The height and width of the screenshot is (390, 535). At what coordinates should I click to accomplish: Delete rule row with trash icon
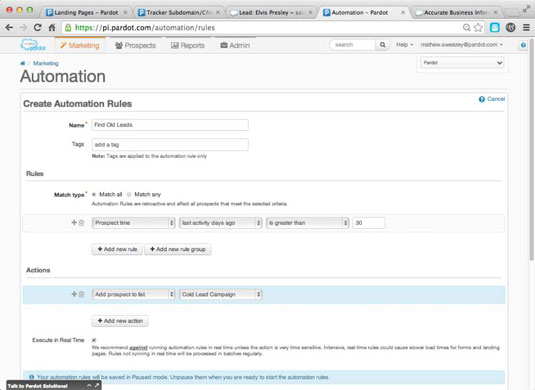[x=82, y=223]
